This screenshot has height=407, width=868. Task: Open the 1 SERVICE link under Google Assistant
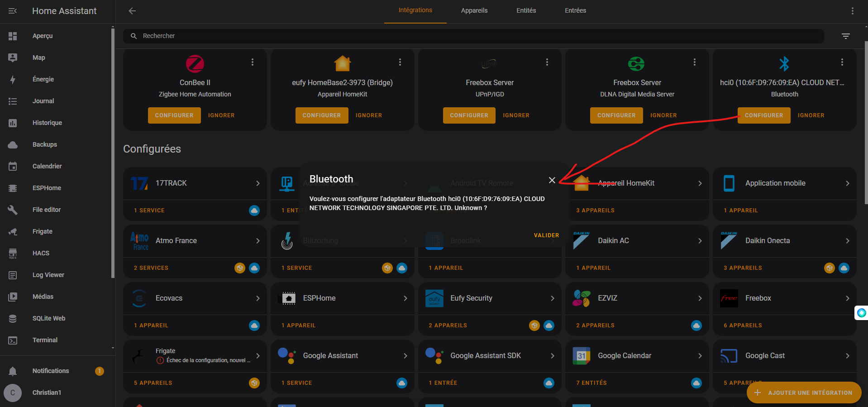pos(296,383)
